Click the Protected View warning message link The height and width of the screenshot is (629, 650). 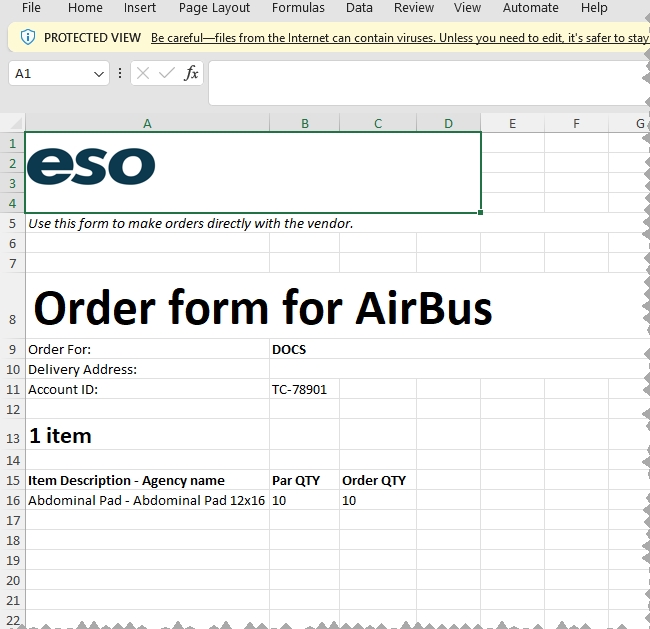pos(400,38)
